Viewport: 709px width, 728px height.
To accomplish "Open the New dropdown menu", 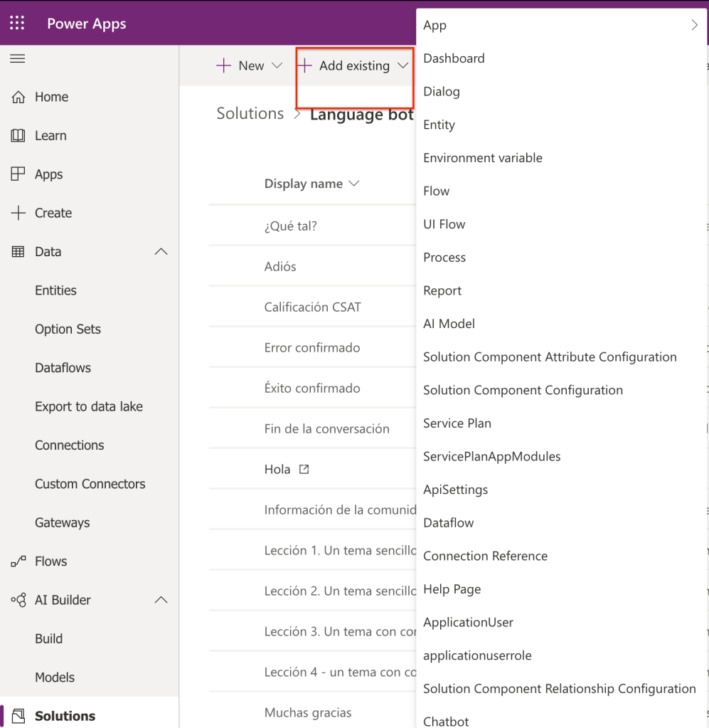I will [x=250, y=66].
